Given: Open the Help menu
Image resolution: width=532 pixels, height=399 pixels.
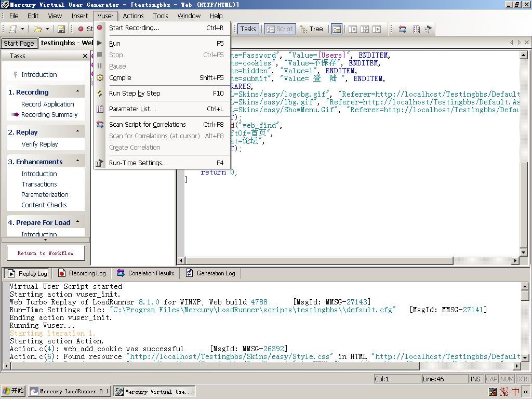Looking at the screenshot, I should [x=216, y=16].
